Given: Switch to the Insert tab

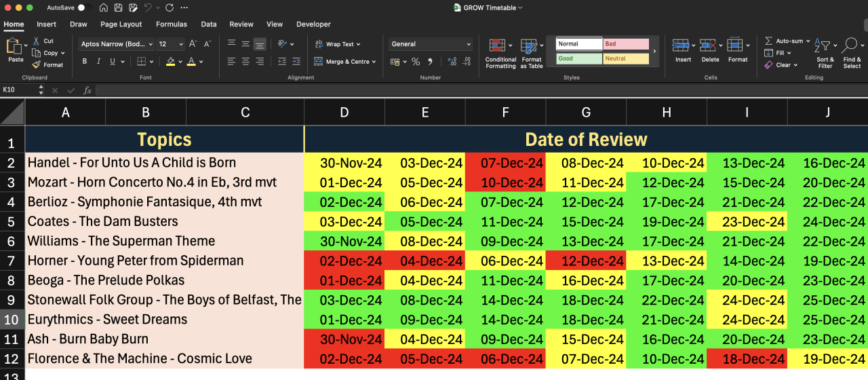Looking at the screenshot, I should pyautogui.click(x=46, y=24).
